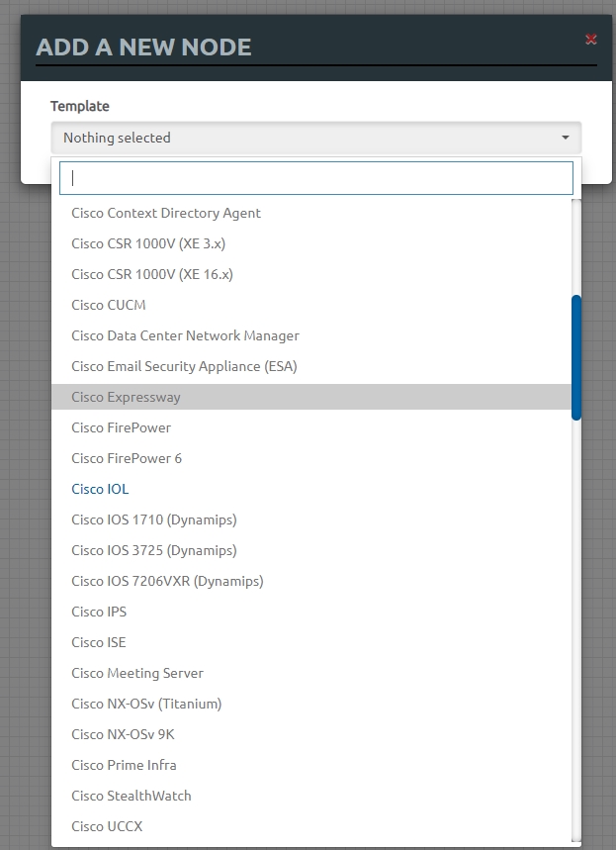This screenshot has width=616, height=850.
Task: Choose Cisco IOS 7206VXR (Dynamips)
Action: 311,581
